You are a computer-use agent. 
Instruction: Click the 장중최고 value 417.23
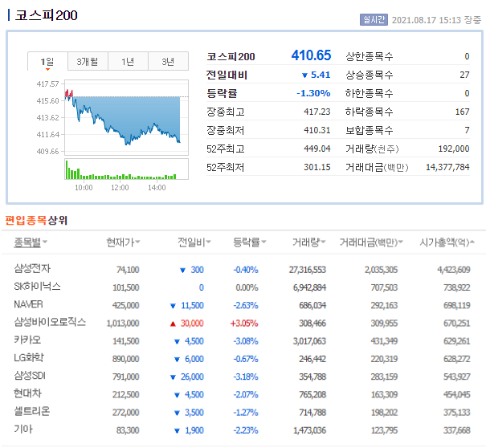coord(316,112)
